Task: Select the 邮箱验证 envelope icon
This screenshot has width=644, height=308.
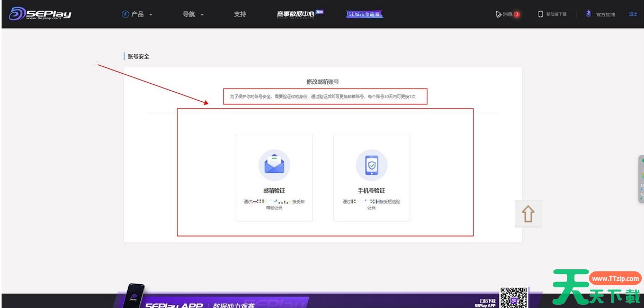Action: 274,164
